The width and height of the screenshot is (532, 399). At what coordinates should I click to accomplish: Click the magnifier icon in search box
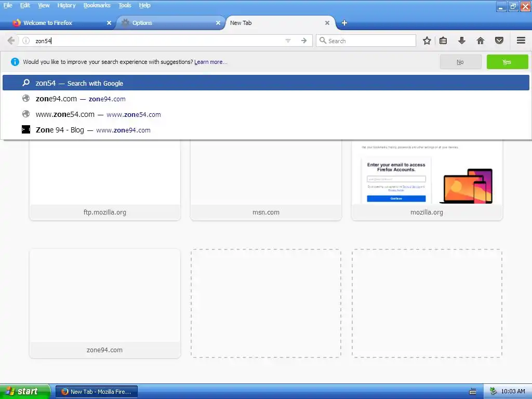point(323,41)
